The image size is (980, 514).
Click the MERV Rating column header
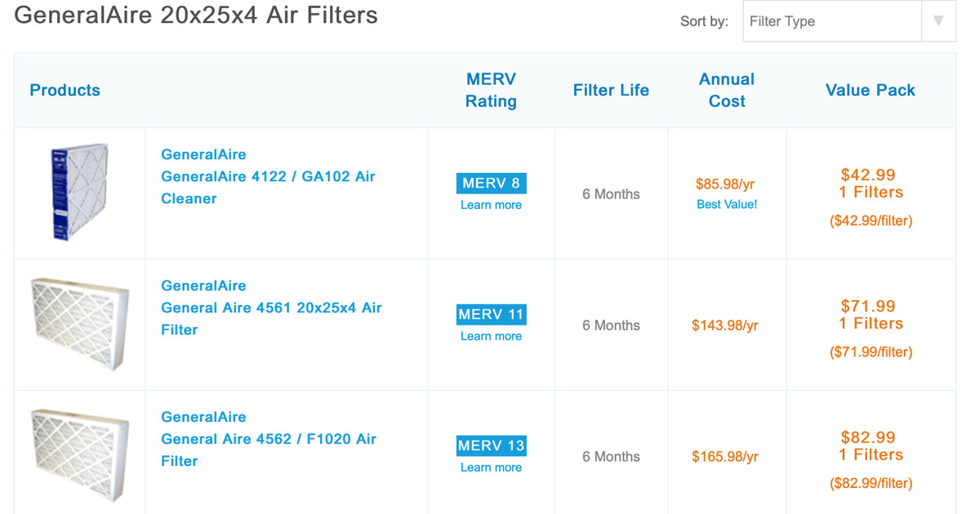tap(491, 90)
